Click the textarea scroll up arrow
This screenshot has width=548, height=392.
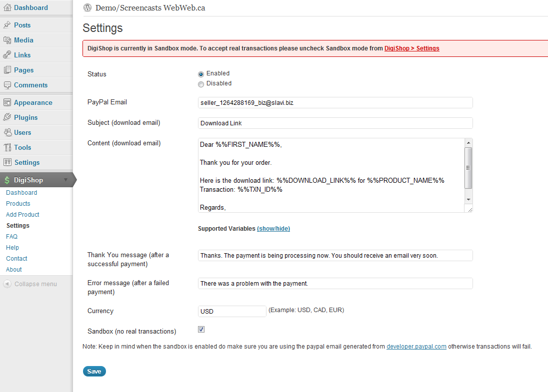[x=468, y=143]
